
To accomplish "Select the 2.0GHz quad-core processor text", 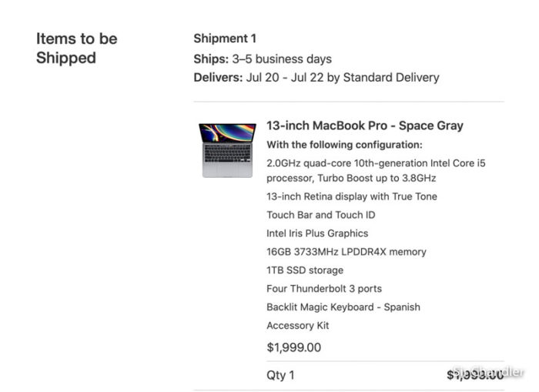I will [x=376, y=170].
